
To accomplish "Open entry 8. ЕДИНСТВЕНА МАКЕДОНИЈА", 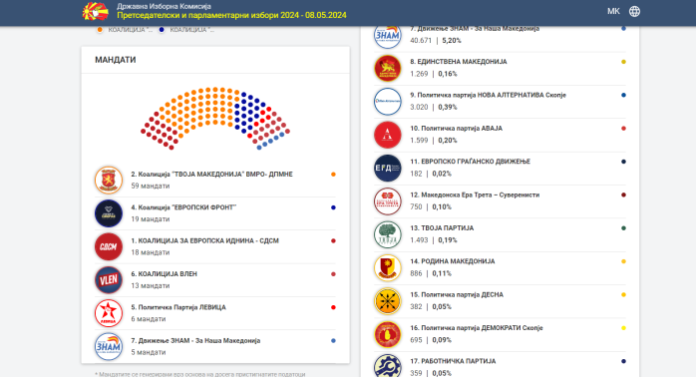I will click(500, 68).
